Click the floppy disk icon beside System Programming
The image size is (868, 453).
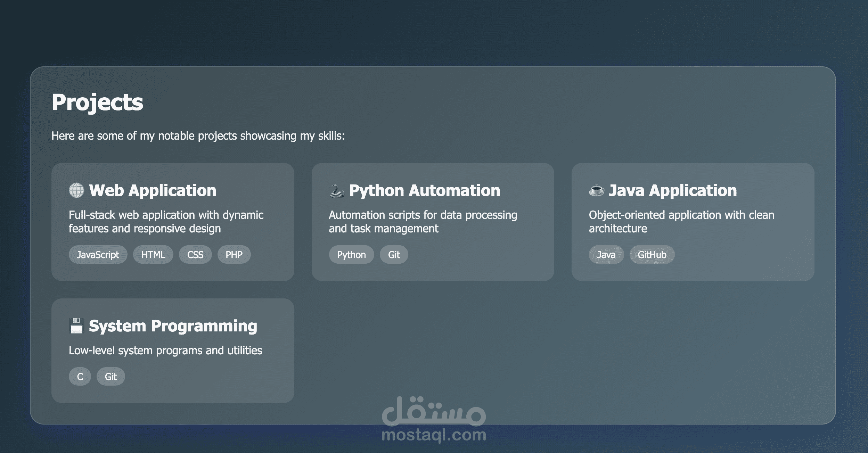point(76,326)
